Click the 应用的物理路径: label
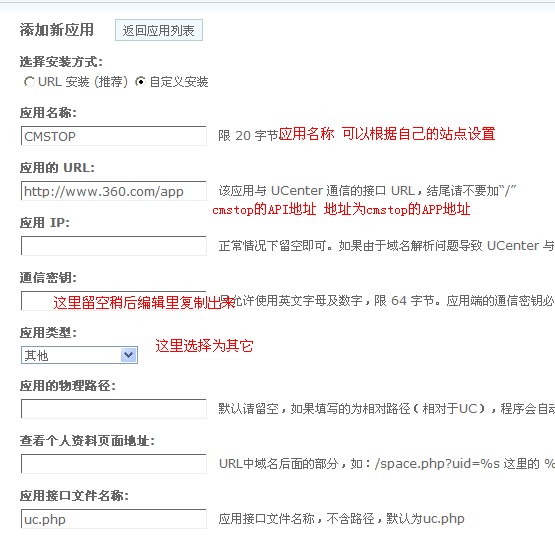555x543 pixels. click(68, 386)
